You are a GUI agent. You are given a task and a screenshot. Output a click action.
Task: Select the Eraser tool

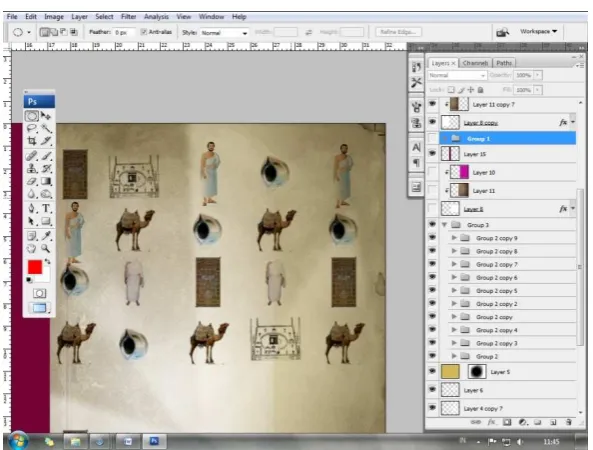pyautogui.click(x=31, y=182)
